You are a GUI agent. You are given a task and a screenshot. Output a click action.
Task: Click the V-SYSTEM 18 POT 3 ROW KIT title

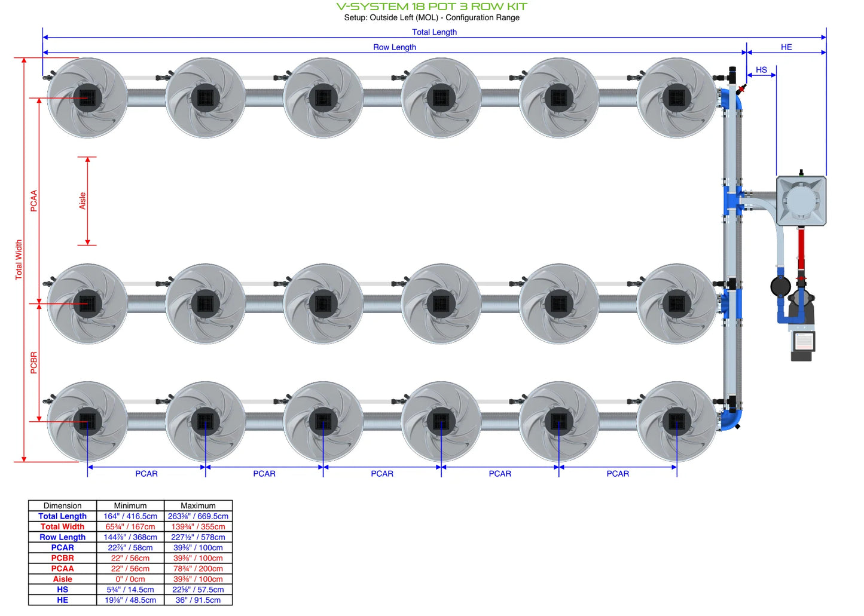point(432,7)
